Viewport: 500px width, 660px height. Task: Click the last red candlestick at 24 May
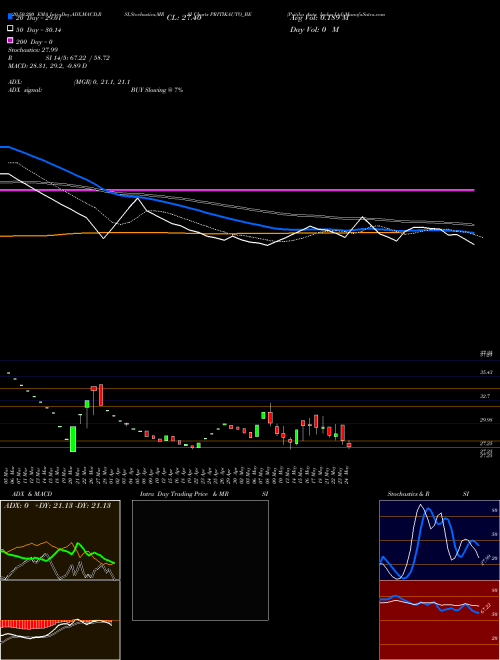pos(349,445)
